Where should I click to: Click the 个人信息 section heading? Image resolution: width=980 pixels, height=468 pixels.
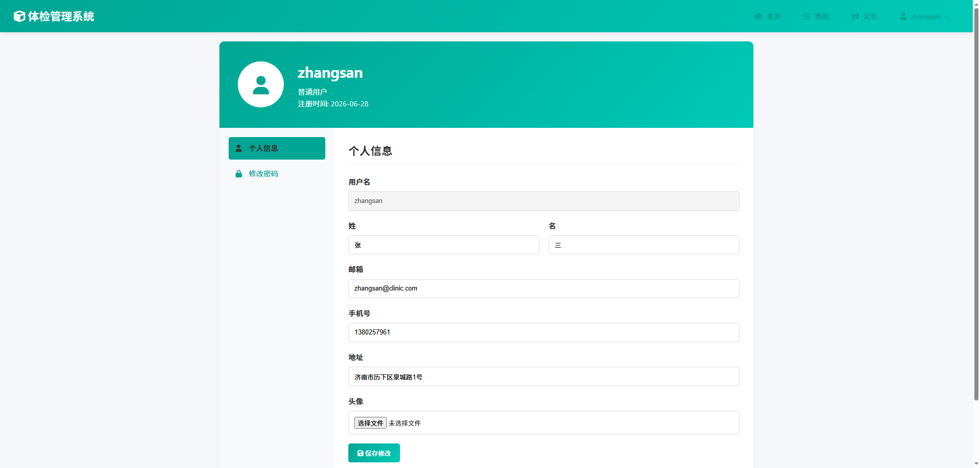coord(370,151)
